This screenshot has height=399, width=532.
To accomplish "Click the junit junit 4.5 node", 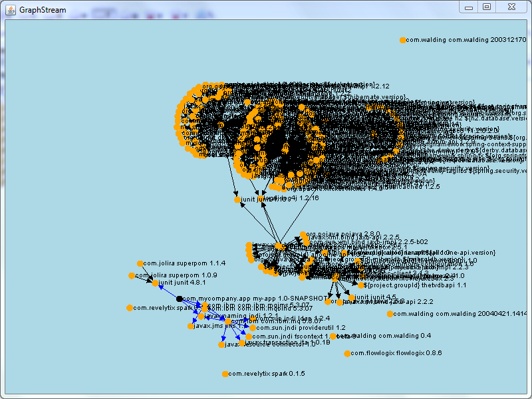I will [352, 297].
